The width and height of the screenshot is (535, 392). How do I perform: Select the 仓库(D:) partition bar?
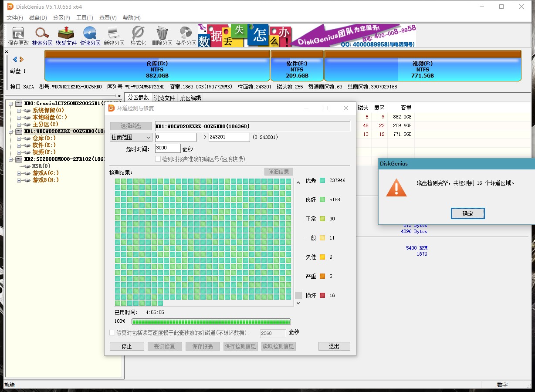pos(157,66)
